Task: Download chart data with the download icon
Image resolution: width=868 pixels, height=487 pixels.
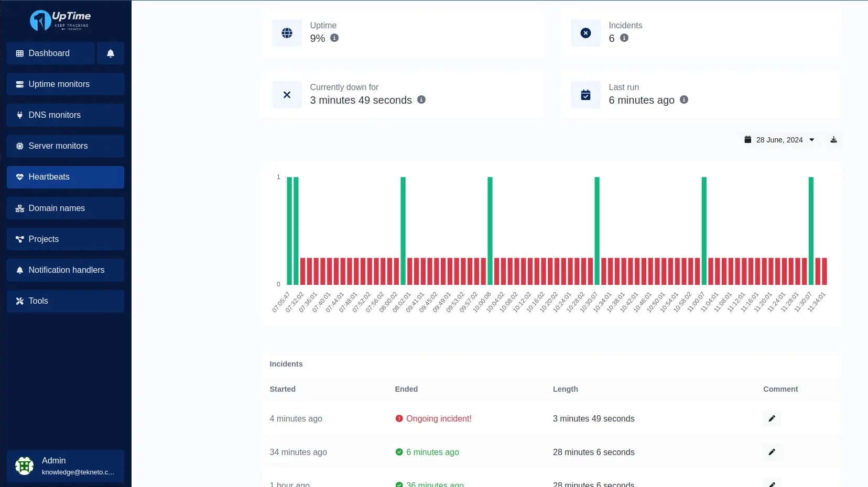Action: pyautogui.click(x=833, y=140)
